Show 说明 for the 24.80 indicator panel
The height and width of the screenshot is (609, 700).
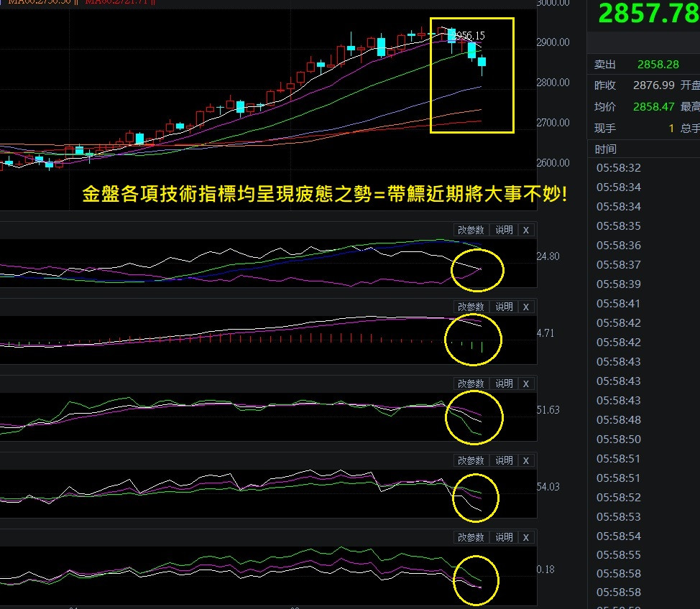[x=504, y=230]
